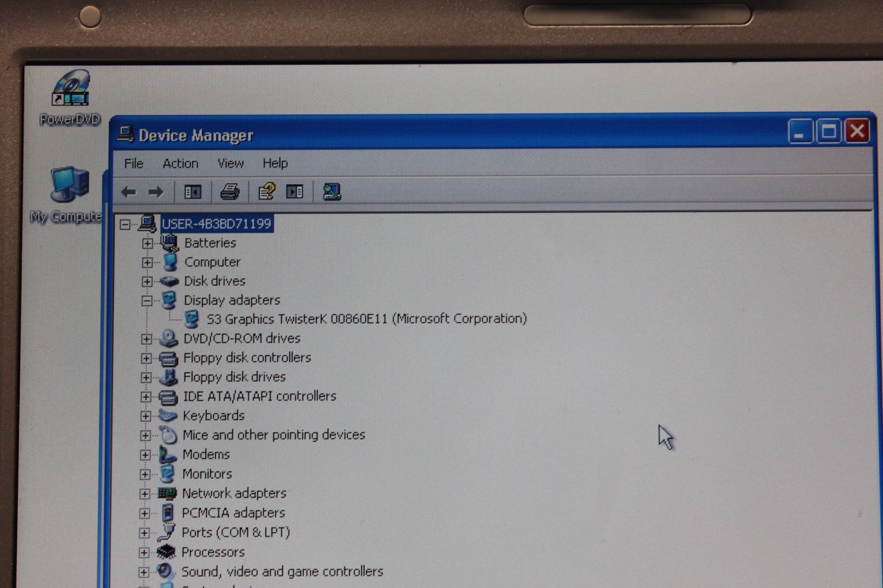Click the Network adapters category icon
This screenshot has width=883, height=588.
167,493
